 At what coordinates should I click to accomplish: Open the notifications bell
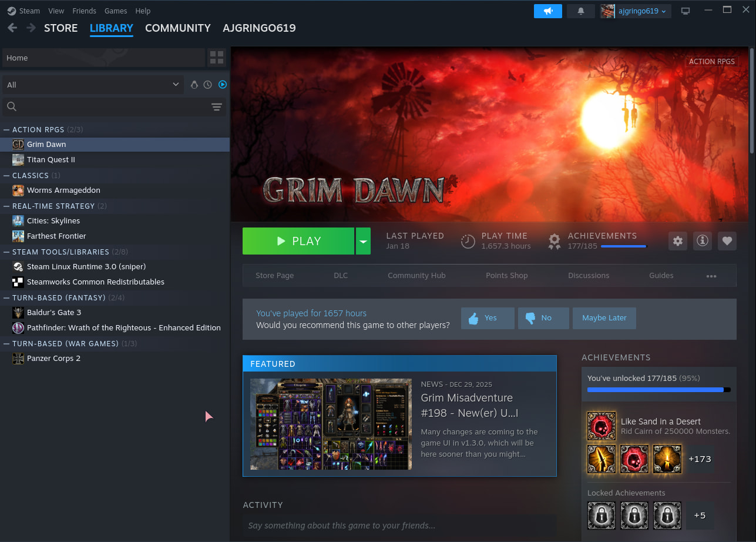coord(581,11)
